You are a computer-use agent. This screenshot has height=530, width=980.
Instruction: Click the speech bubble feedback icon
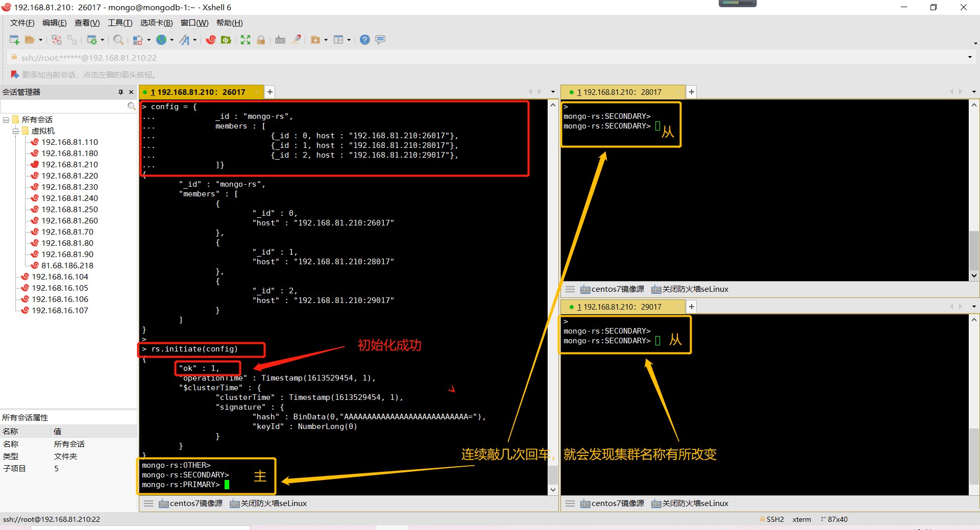tap(380, 40)
